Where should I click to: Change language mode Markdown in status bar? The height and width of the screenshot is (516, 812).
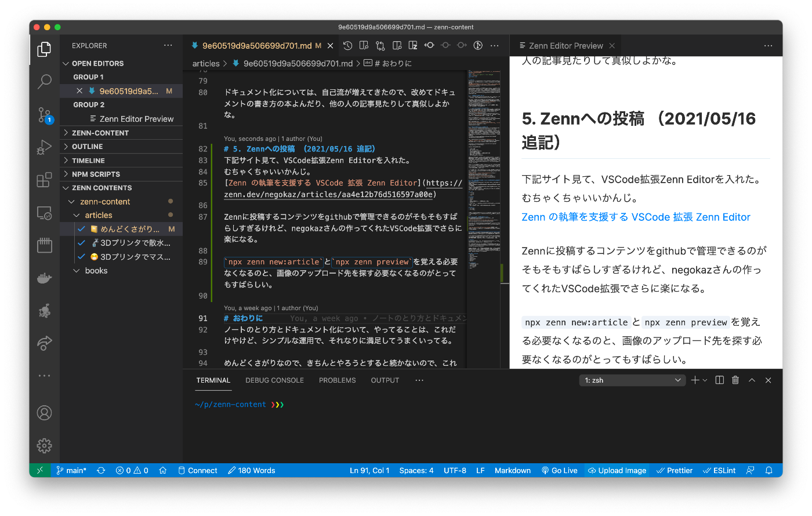513,470
